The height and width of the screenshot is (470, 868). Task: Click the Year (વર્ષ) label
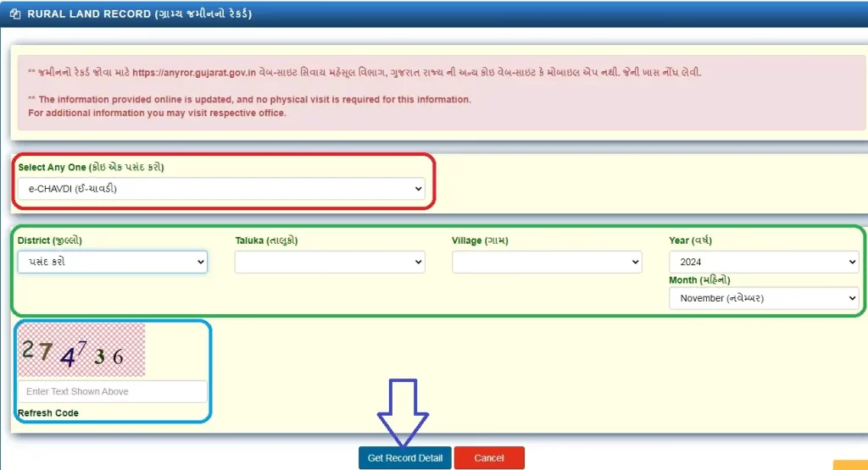click(x=690, y=241)
